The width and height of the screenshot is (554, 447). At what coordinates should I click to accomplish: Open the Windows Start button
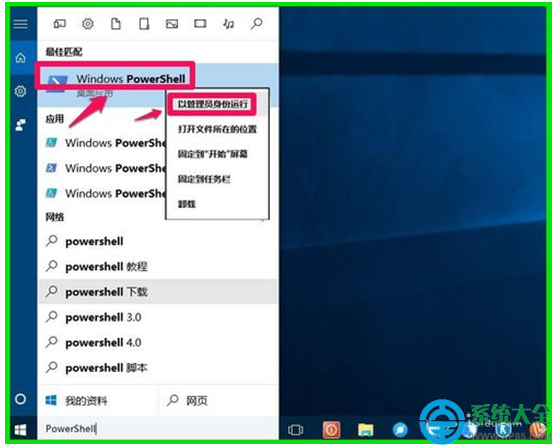[20, 430]
